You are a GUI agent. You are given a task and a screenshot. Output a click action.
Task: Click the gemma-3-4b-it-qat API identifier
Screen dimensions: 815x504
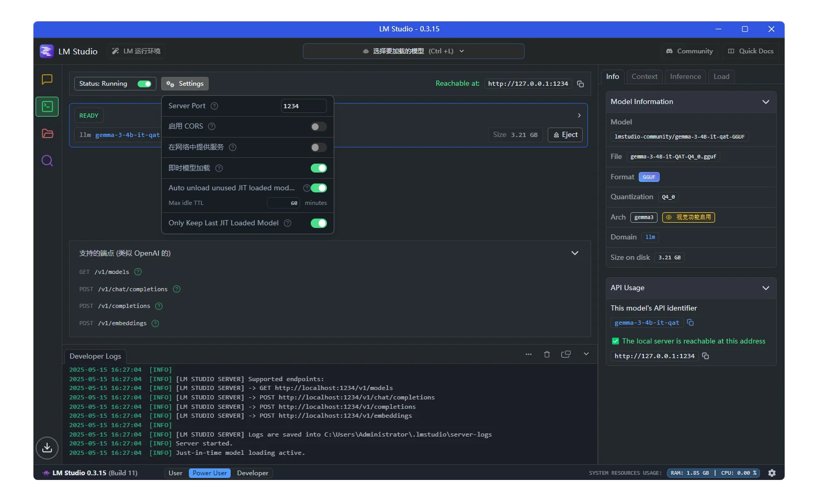click(x=647, y=323)
